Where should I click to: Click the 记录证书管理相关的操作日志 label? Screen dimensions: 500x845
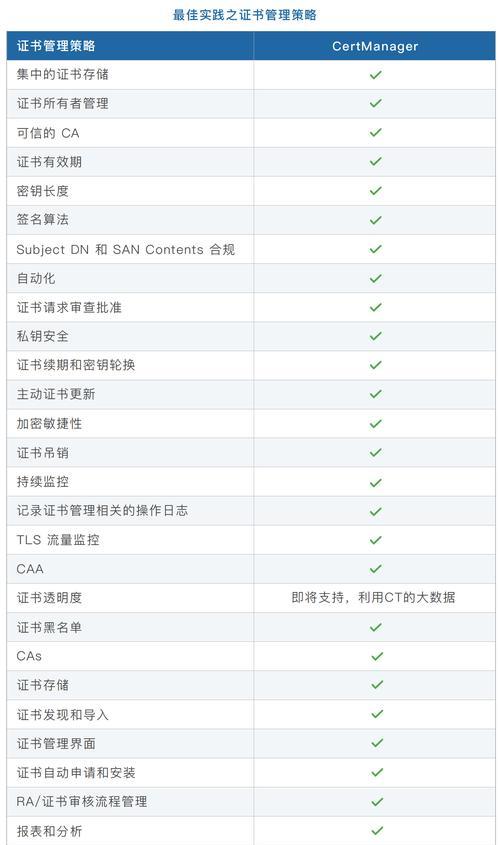(102, 510)
